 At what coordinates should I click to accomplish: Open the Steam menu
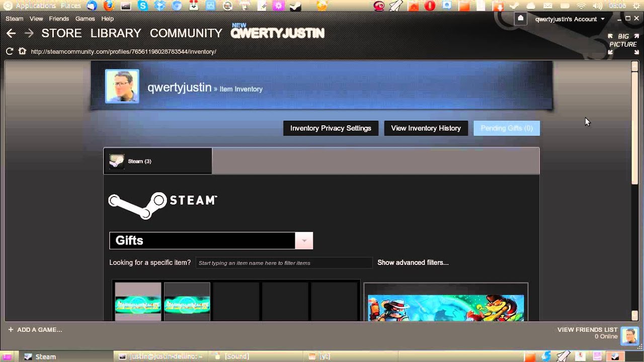[15, 19]
